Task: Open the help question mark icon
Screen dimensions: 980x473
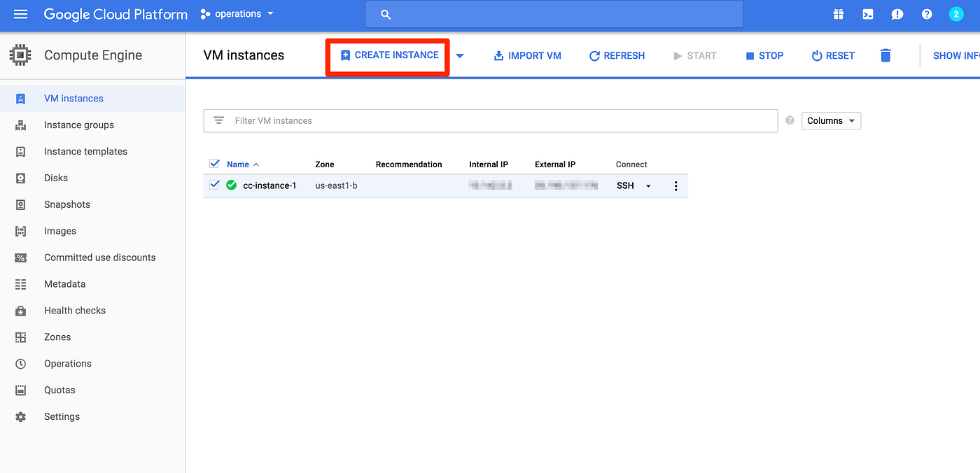Action: (x=927, y=14)
